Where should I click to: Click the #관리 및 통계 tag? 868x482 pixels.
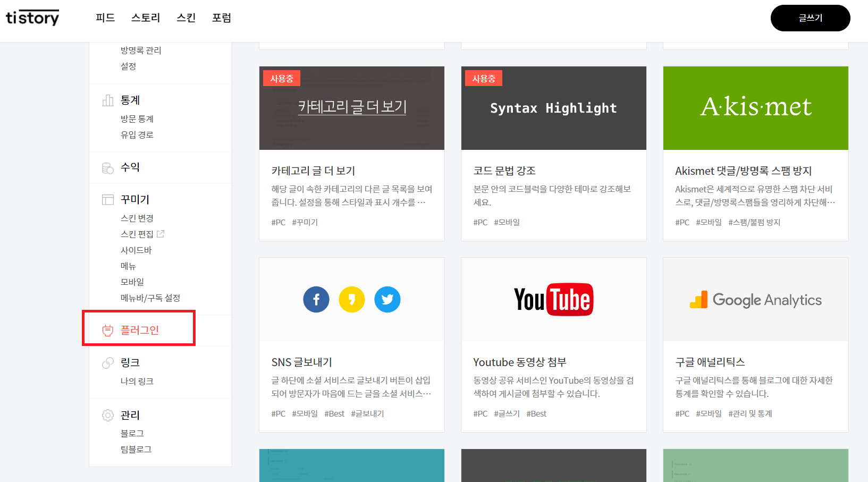coord(750,414)
